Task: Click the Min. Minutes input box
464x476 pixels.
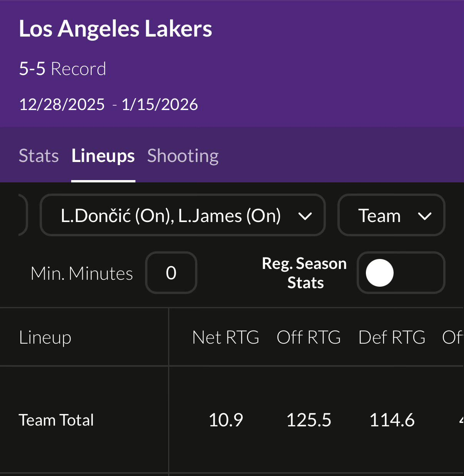Action: pyautogui.click(x=171, y=273)
